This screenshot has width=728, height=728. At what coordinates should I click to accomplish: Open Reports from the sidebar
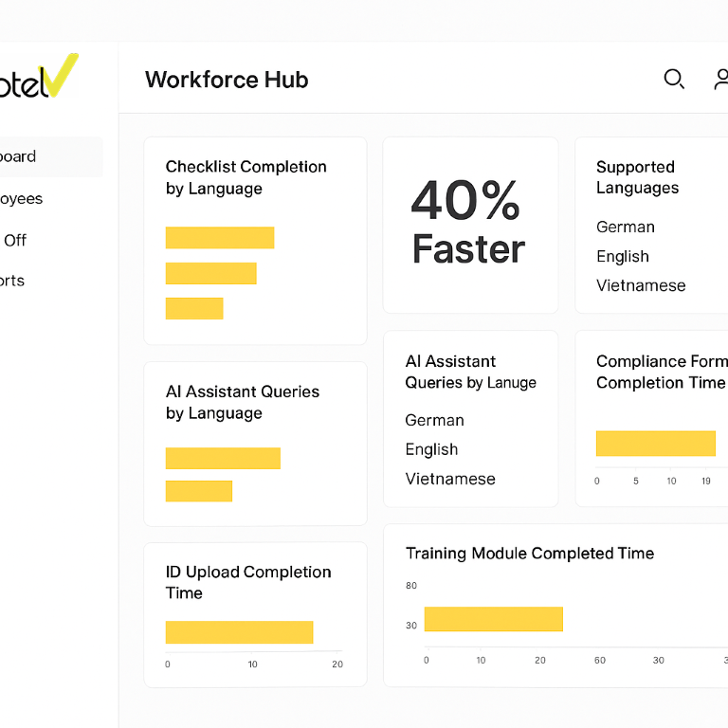[x=13, y=281]
